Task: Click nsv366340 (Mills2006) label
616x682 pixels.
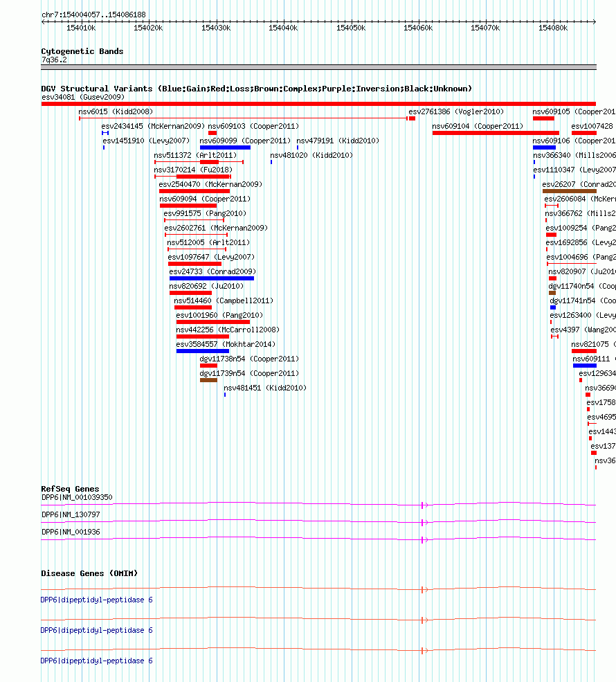Action: (574, 155)
